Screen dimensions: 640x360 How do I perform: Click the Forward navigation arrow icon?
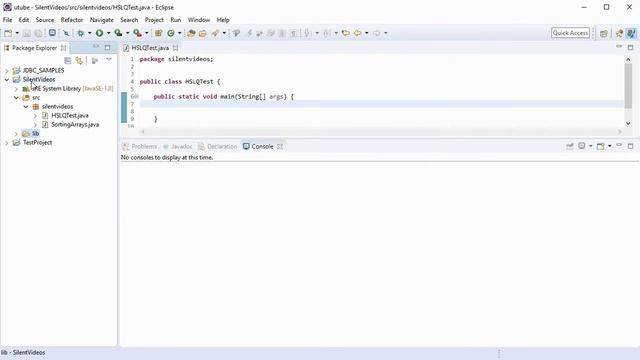(x=377, y=33)
